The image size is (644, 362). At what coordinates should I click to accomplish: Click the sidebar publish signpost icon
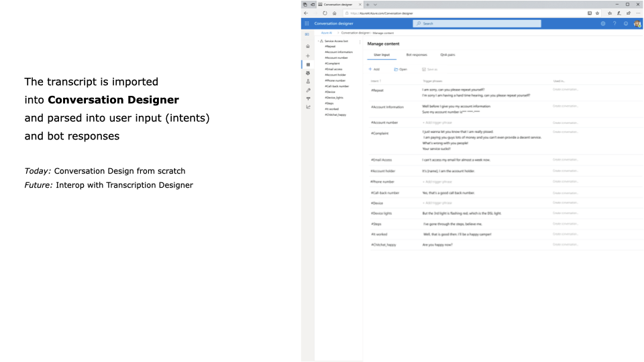[308, 99]
